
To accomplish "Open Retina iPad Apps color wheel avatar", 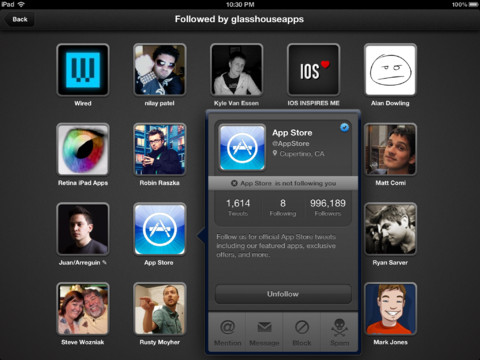I will pyautogui.click(x=83, y=149).
